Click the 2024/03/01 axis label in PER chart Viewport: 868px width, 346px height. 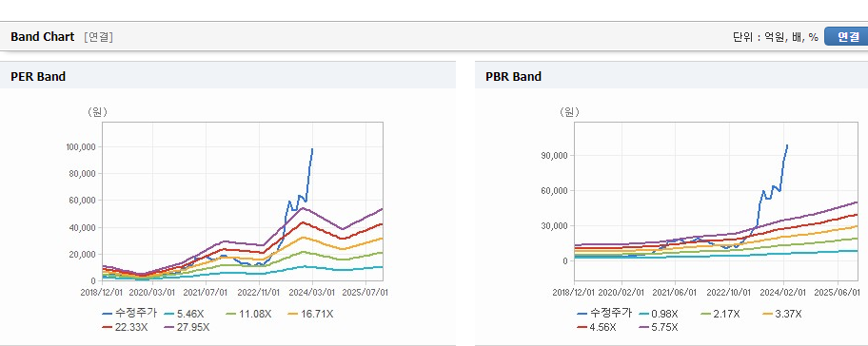311,292
